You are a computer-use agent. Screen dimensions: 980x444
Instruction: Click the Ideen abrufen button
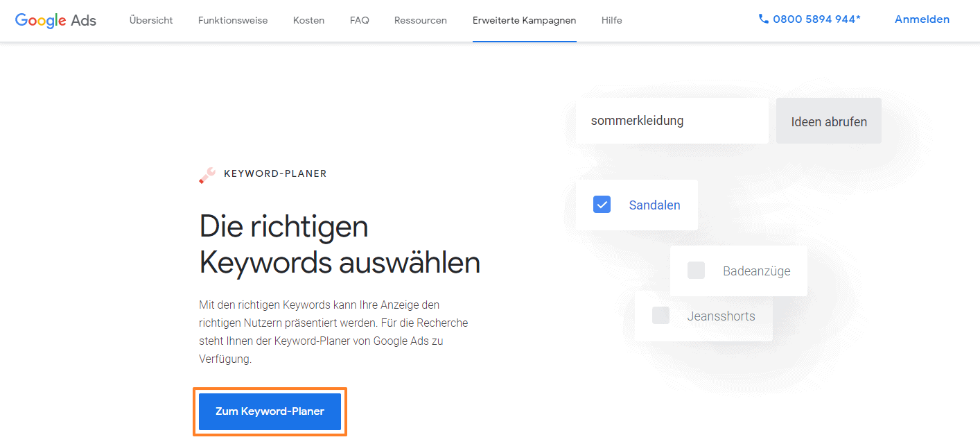click(829, 121)
